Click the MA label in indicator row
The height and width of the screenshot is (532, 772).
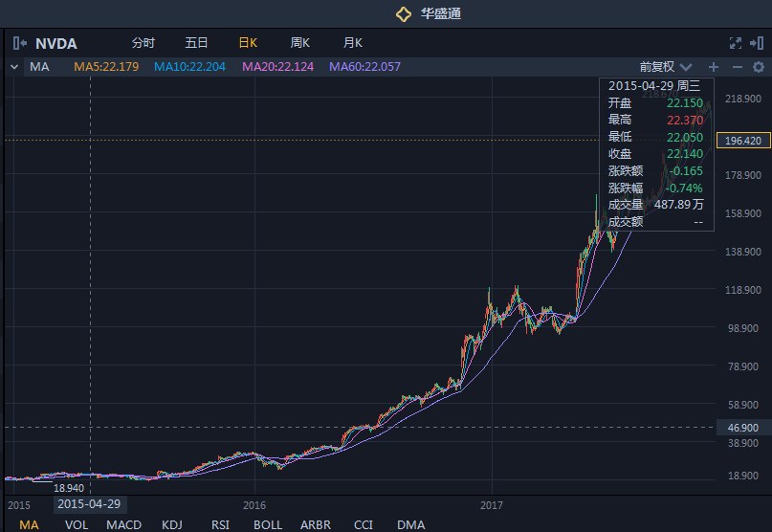click(x=39, y=67)
